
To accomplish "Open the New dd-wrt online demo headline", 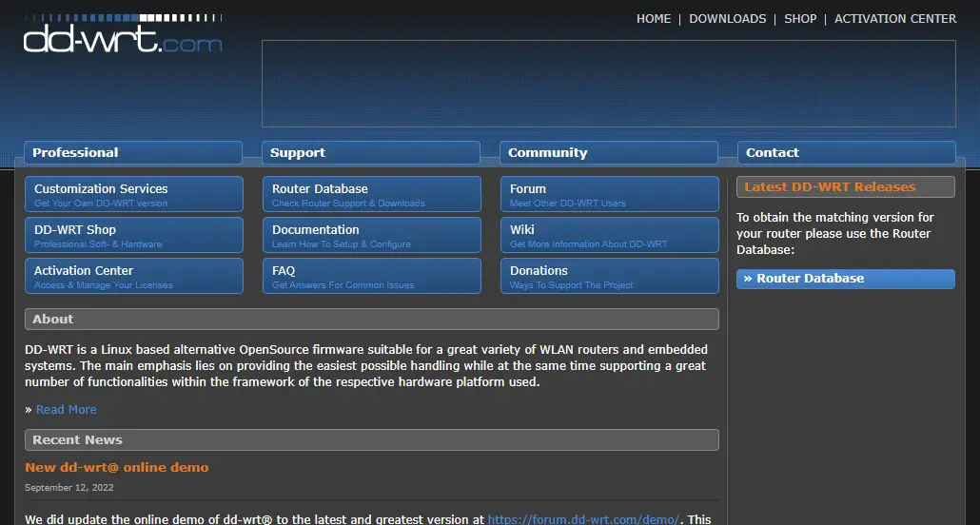I will (117, 468).
